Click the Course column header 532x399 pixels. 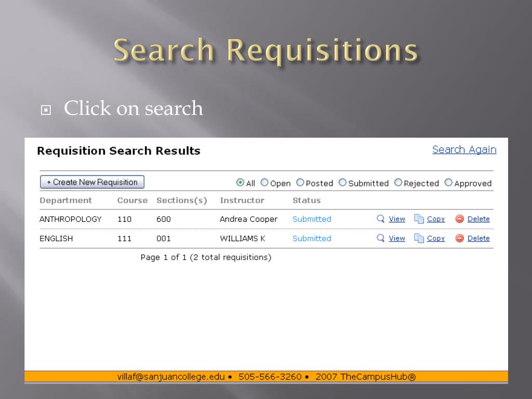click(132, 201)
